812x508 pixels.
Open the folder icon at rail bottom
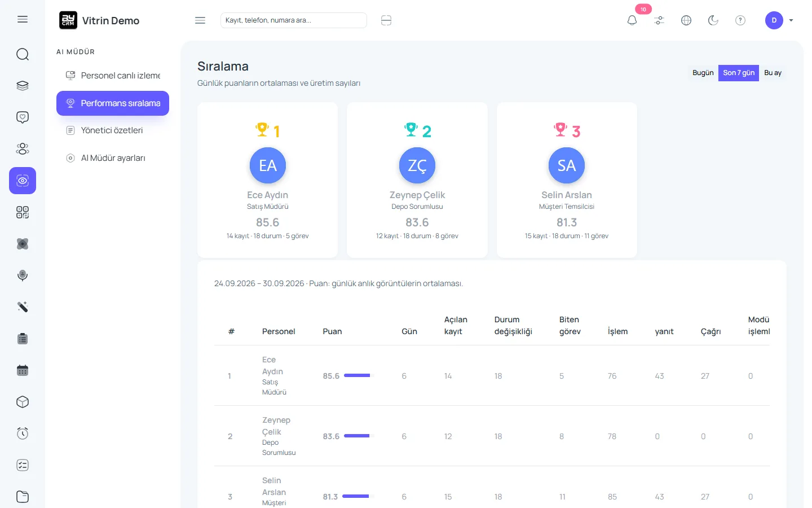coord(23,497)
